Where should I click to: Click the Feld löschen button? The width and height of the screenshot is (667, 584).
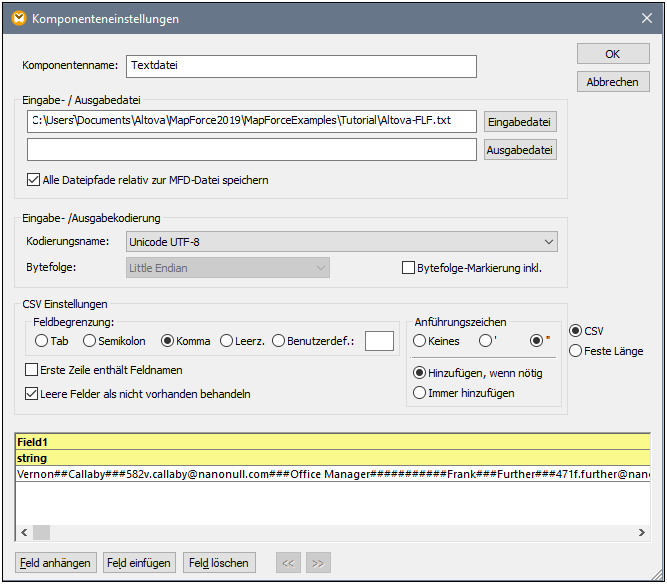point(219,563)
